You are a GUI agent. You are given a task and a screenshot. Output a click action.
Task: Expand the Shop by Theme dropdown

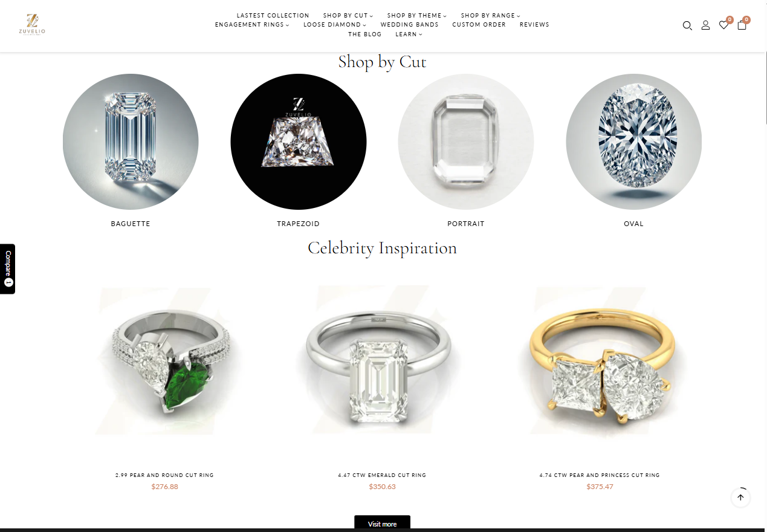[417, 15]
